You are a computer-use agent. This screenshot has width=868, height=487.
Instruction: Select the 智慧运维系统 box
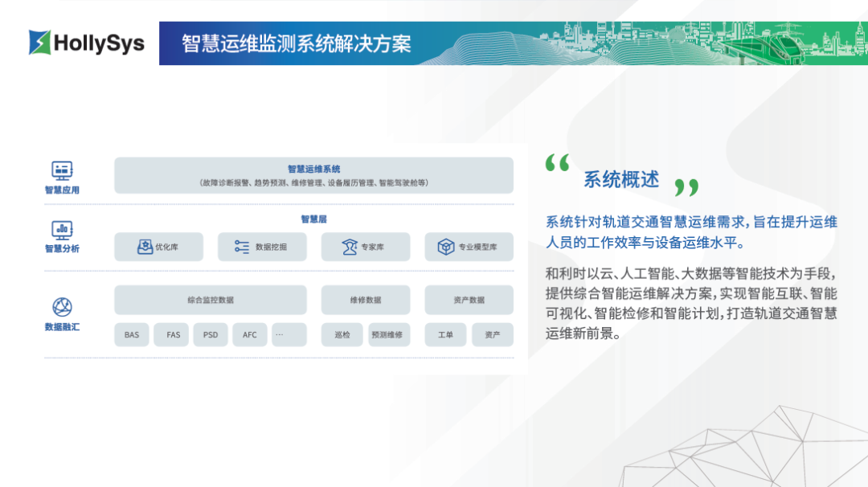[x=313, y=175]
